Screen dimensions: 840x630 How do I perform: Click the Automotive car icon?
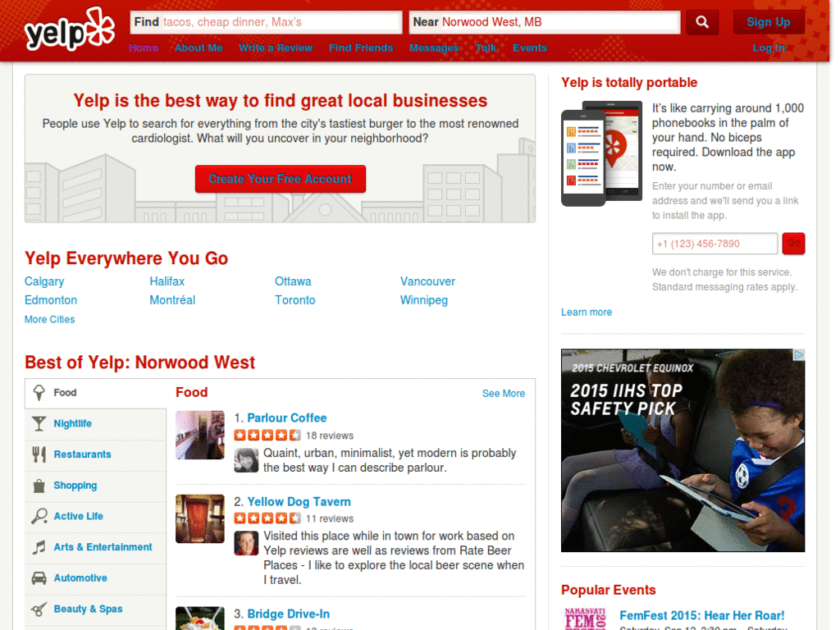click(x=39, y=578)
